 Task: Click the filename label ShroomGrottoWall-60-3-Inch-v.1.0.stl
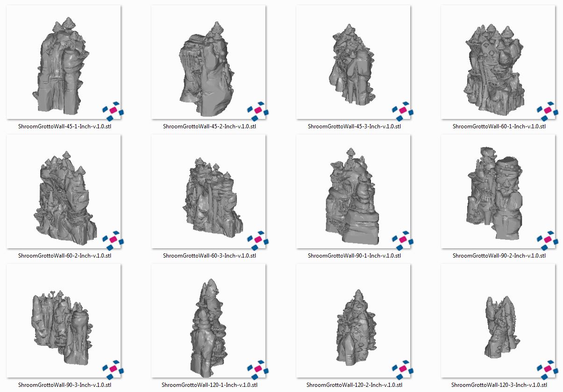[209, 256]
